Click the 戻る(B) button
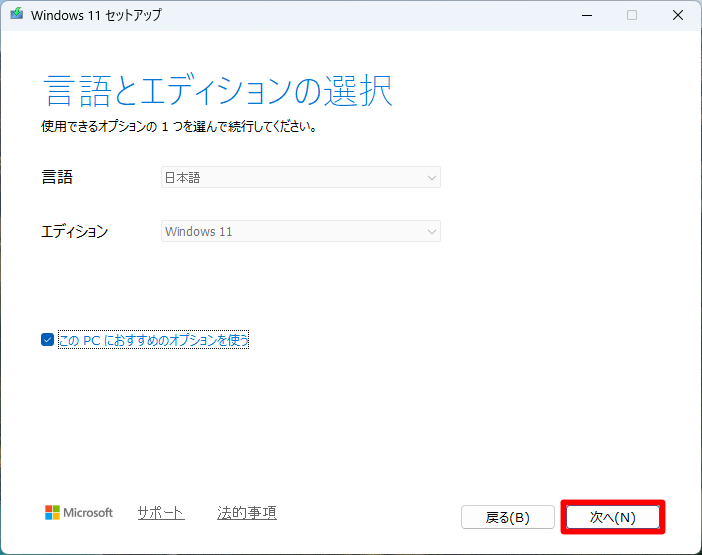 508,517
